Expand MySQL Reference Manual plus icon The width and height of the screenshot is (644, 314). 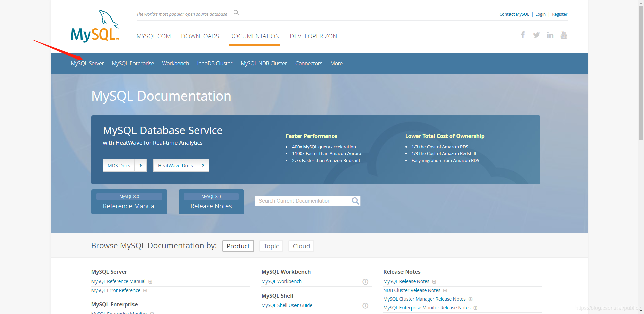[x=150, y=282]
